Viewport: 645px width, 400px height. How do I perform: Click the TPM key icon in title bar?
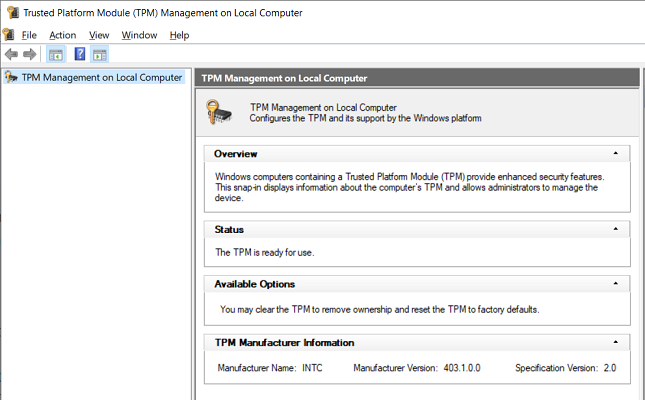click(x=9, y=12)
